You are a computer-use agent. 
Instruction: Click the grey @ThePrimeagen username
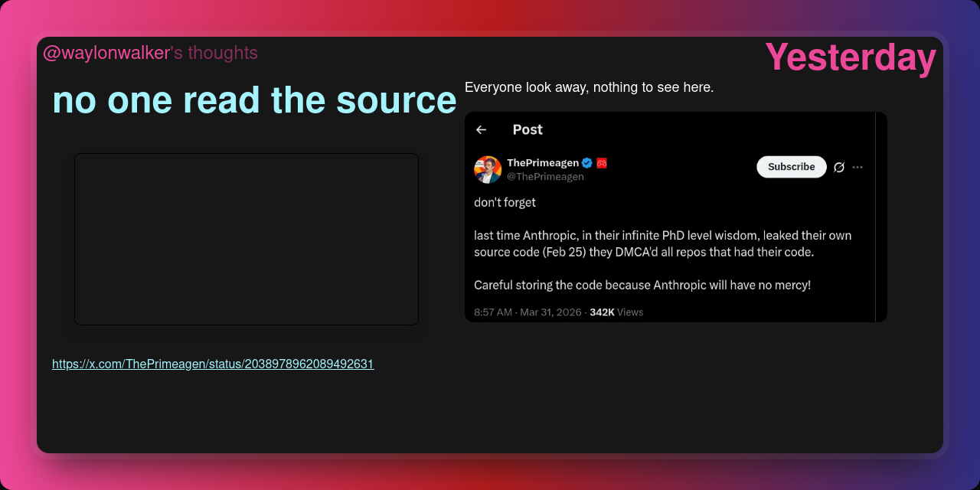545,177
